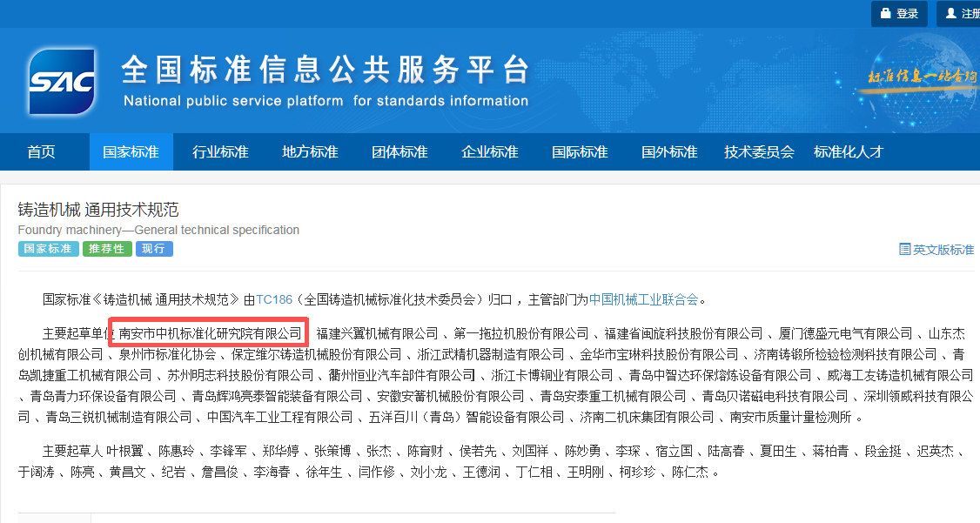This screenshot has height=523, width=980.
Task: Click the blue 国家标准 tag badge
Action: [x=48, y=249]
